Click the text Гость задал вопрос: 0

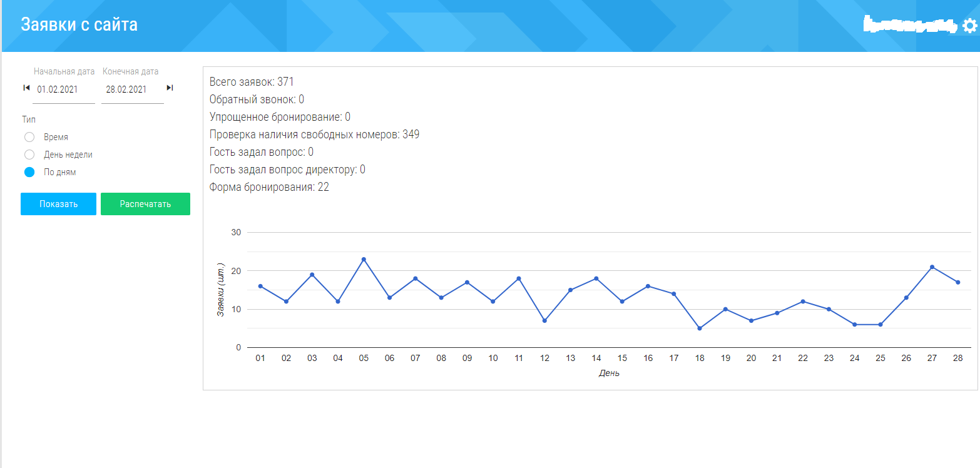pyautogui.click(x=261, y=152)
